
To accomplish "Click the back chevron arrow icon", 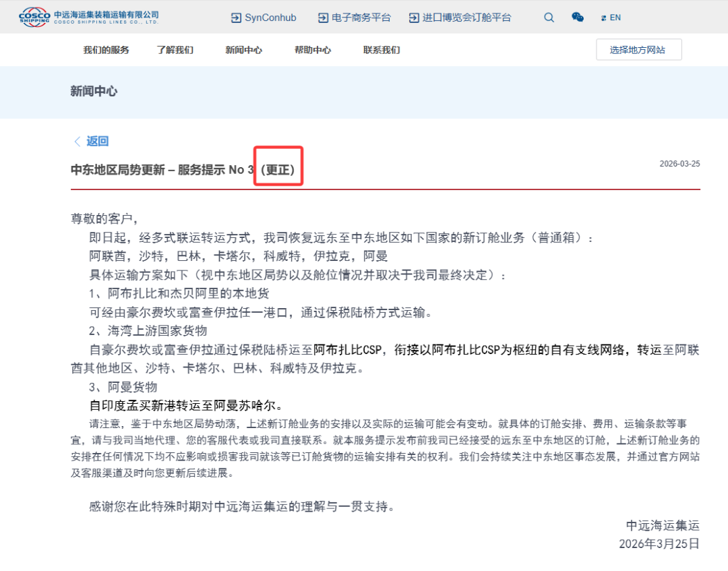I will click(77, 141).
